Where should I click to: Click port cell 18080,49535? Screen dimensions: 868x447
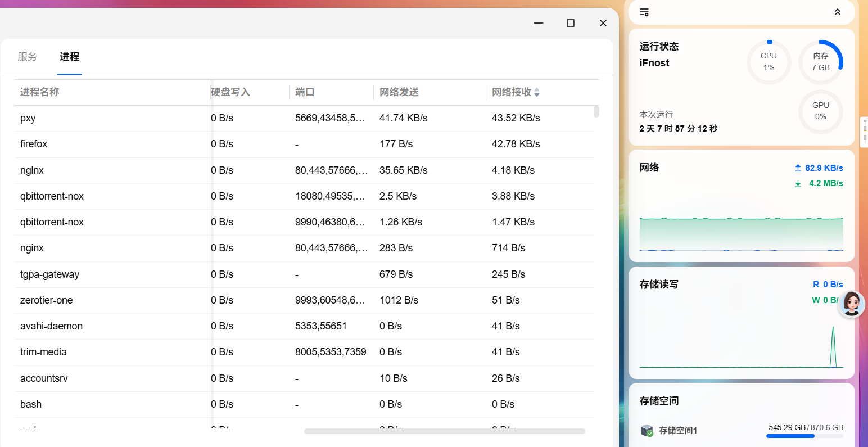click(330, 196)
